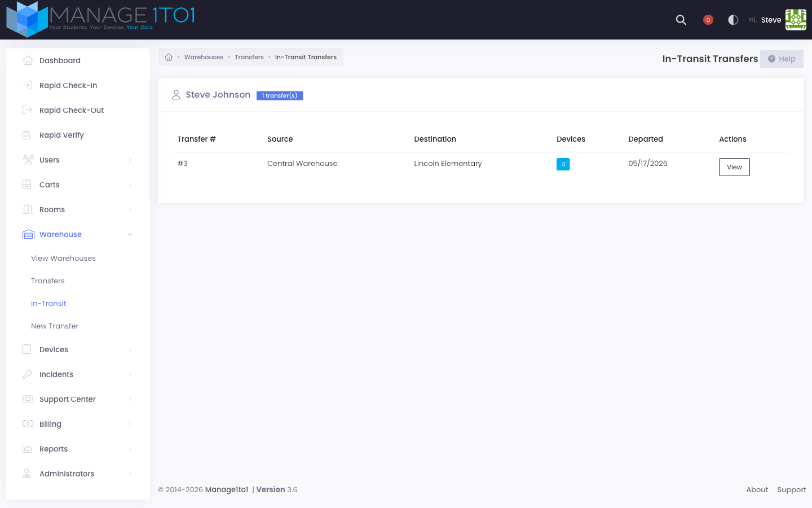Click the Dashboard home icon in sidebar

28,60
